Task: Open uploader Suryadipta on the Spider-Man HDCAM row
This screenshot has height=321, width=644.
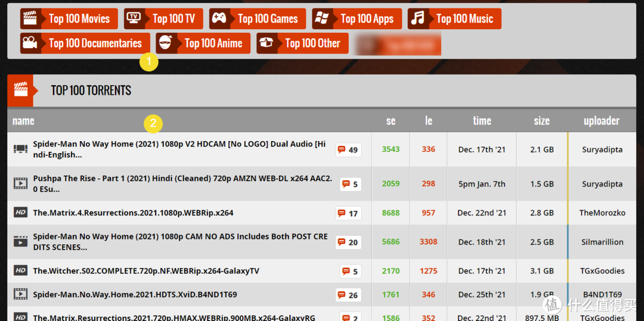Action: tap(602, 149)
